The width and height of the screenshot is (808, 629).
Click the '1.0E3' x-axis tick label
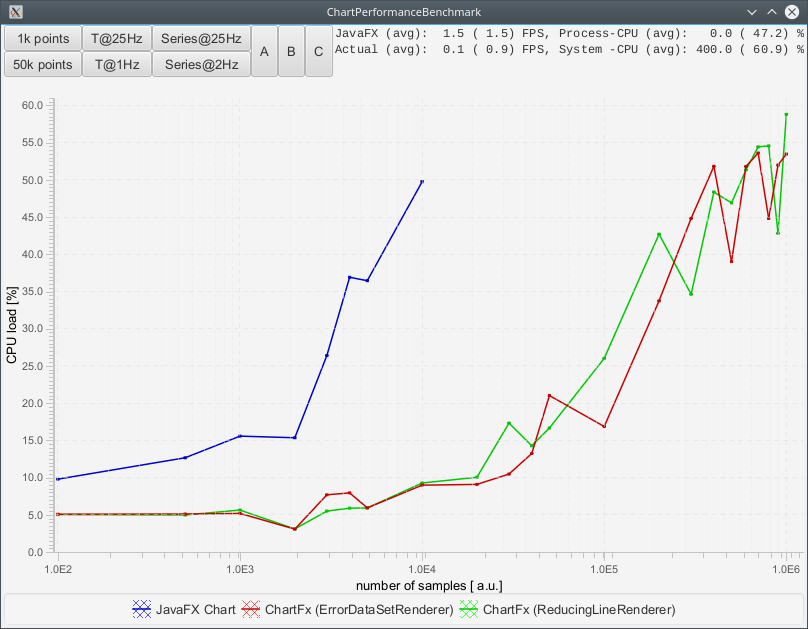[240, 569]
